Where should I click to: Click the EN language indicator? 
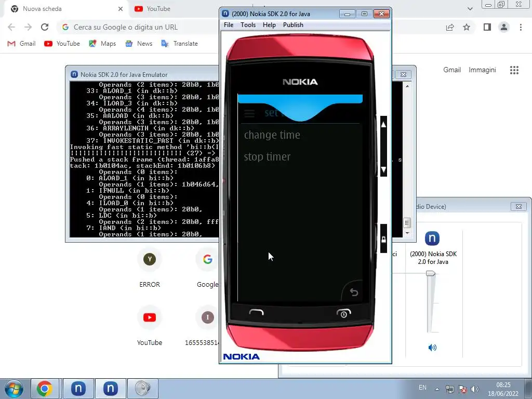[422, 388]
